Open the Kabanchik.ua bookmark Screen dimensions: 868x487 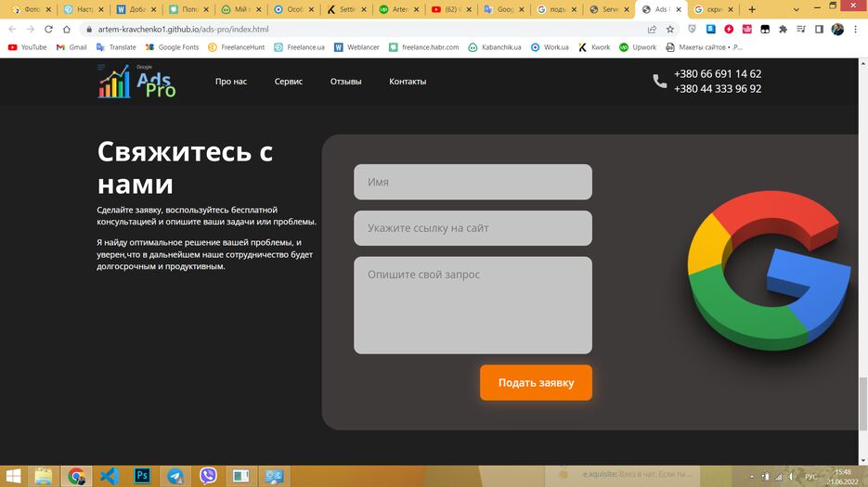495,47
